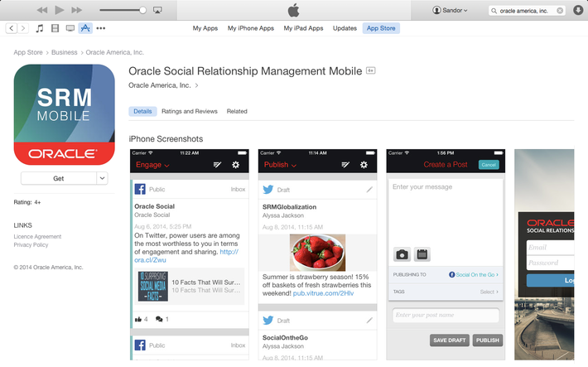Image resolution: width=588 pixels, height=367 pixels.
Task: Open the Privacy Policy link
Action: point(31,244)
